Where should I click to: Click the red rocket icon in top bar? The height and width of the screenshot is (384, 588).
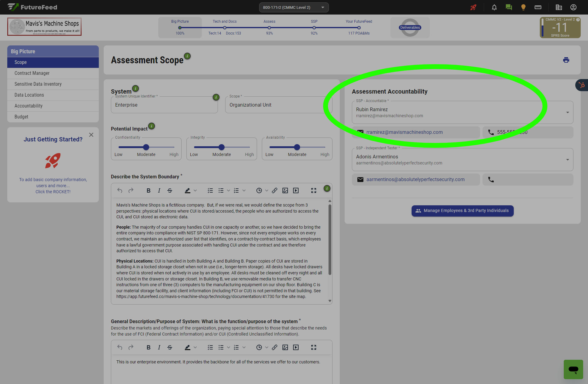tap(473, 7)
